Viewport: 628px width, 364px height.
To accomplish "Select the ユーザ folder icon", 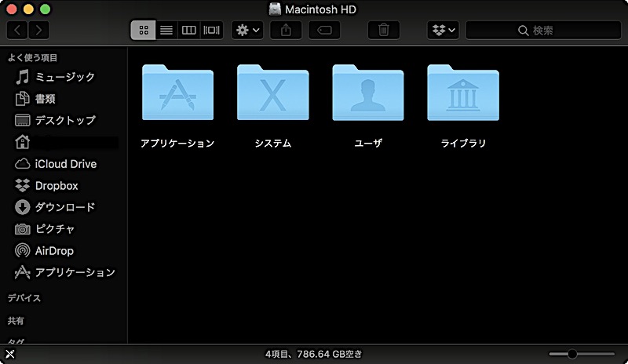I will click(x=368, y=93).
